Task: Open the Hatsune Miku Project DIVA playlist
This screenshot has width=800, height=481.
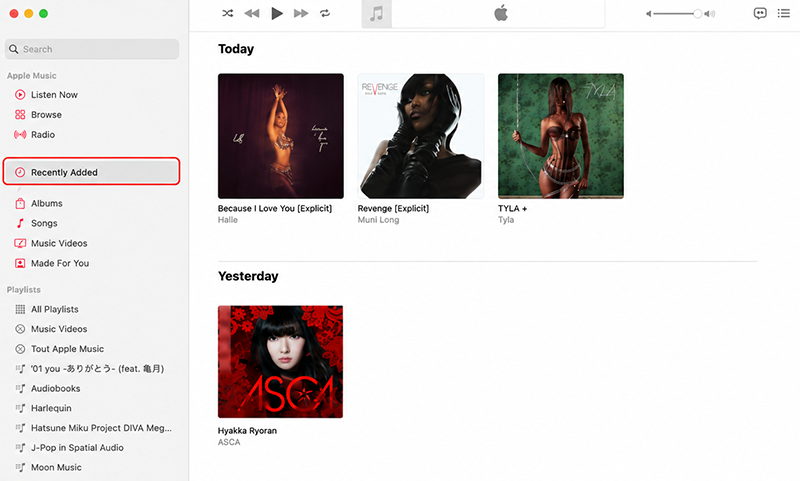Action: click(101, 428)
